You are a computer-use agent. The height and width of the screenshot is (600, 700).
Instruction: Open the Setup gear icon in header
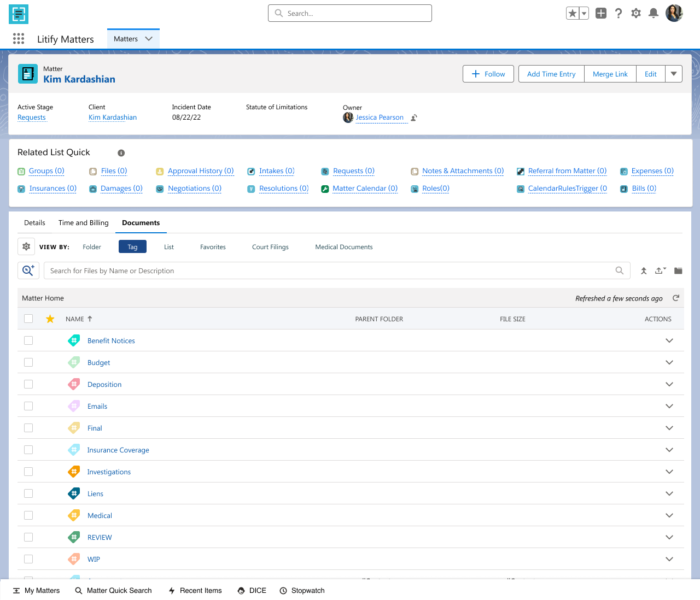point(636,13)
